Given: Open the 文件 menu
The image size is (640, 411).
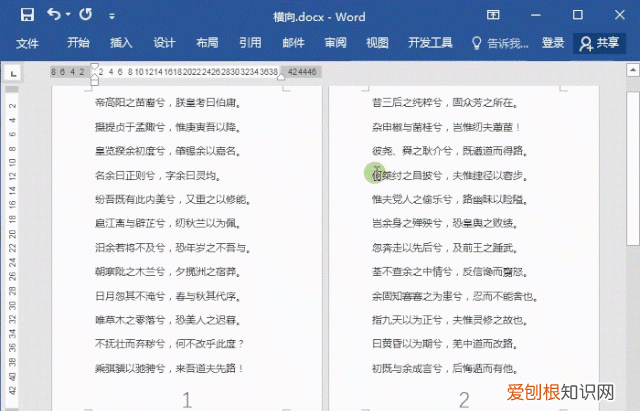Looking at the screenshot, I should pyautogui.click(x=27, y=43).
